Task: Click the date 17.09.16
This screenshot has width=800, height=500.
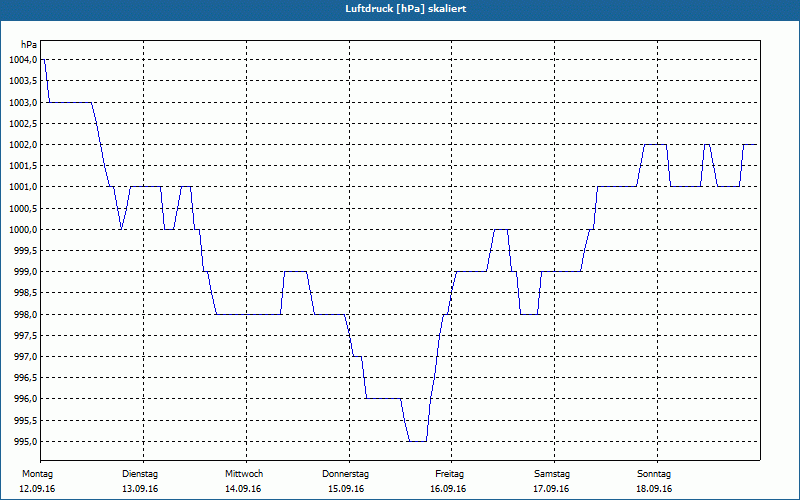Action: pos(551,489)
